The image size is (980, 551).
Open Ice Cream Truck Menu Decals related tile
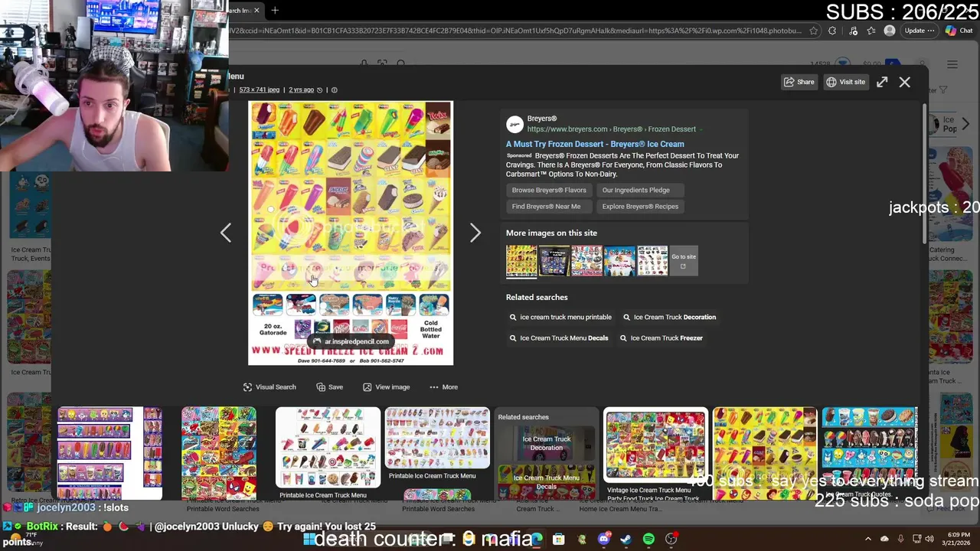point(547,481)
